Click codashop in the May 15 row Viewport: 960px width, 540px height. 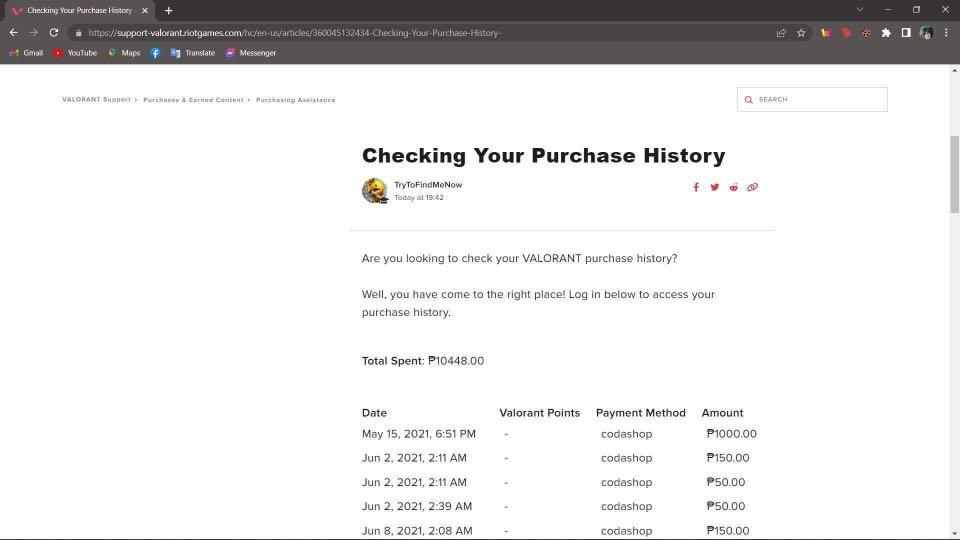626,434
